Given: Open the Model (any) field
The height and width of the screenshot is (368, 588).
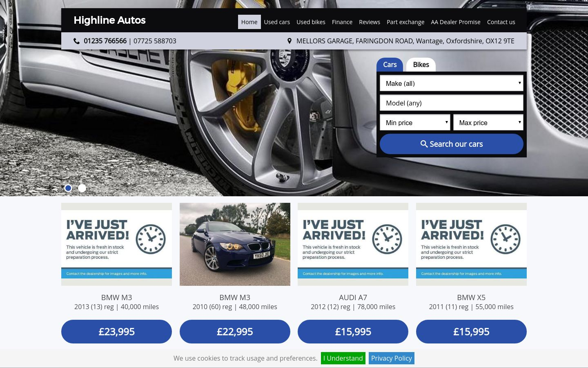Looking at the screenshot, I should [x=452, y=103].
